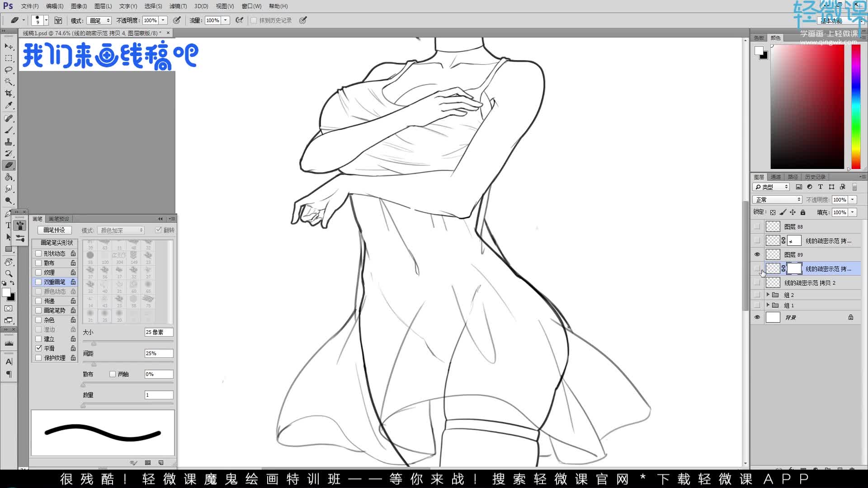Select the Zoom tool
This screenshot has width=868, height=488.
9,274
